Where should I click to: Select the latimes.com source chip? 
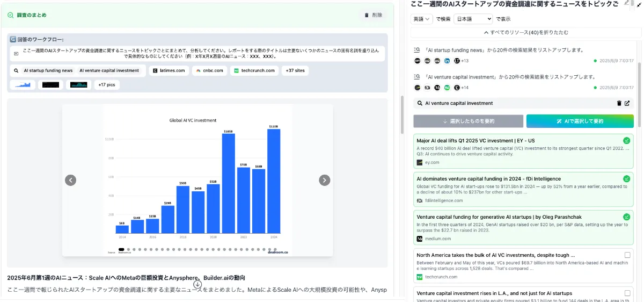(x=169, y=70)
